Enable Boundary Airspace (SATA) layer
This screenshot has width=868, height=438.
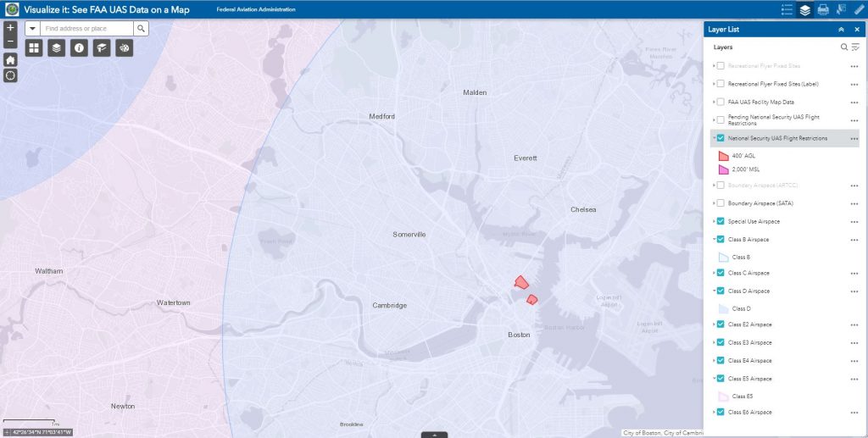point(721,203)
